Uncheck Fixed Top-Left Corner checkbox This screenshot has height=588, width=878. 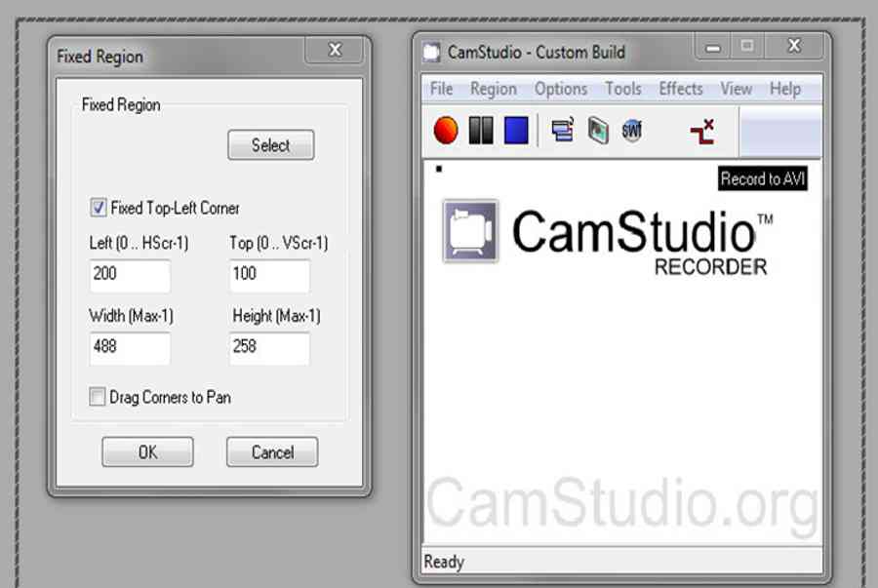(98, 208)
